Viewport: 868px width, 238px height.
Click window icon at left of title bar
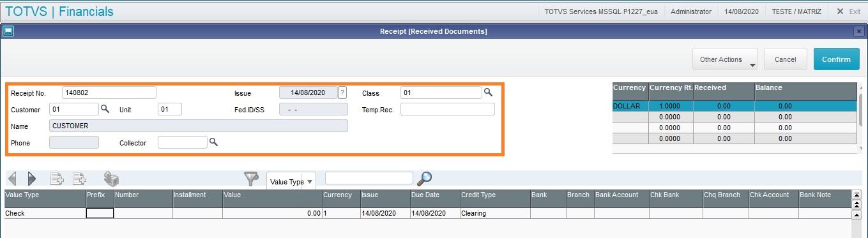[x=8, y=31]
